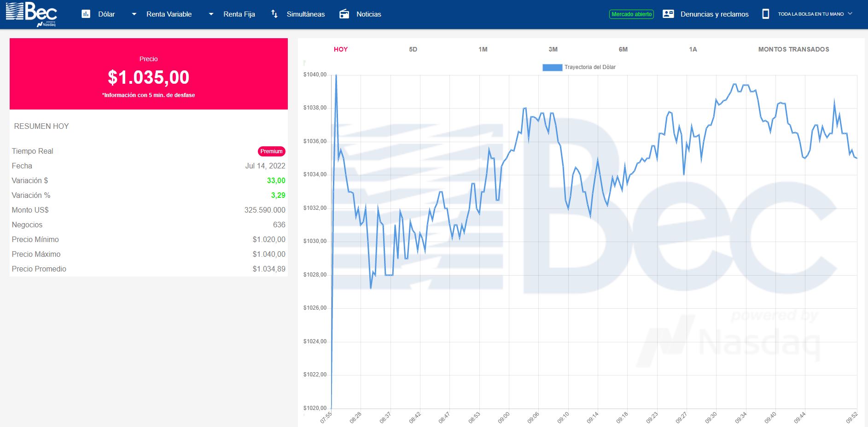Click the Trayectoria del Dólar legend label
868x427 pixels.
pyautogui.click(x=590, y=67)
